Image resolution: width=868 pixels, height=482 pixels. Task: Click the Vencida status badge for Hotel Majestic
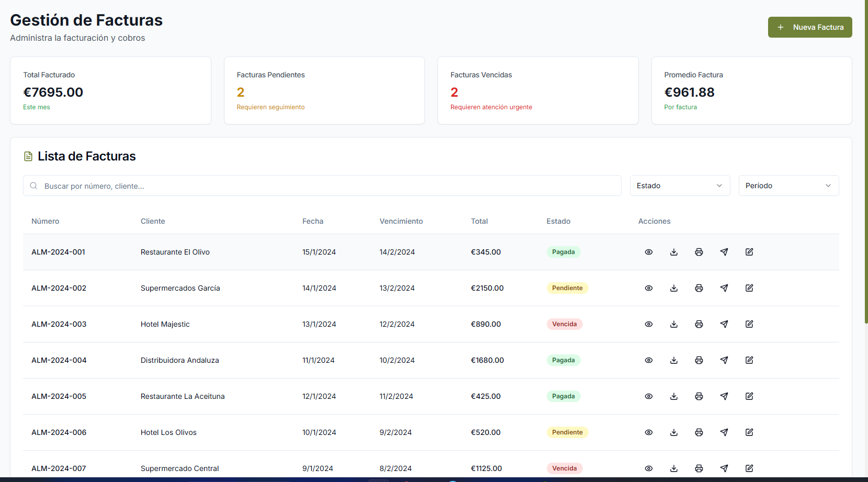click(x=564, y=324)
